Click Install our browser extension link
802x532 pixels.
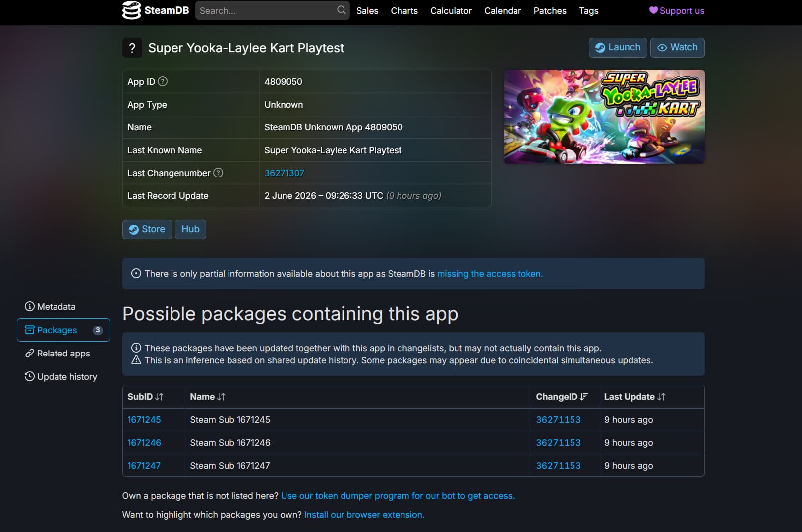(364, 515)
